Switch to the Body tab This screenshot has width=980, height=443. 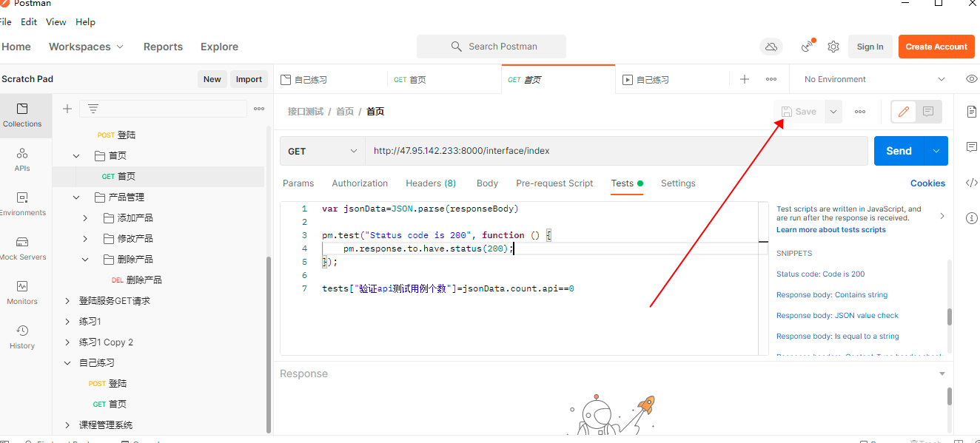coord(487,183)
